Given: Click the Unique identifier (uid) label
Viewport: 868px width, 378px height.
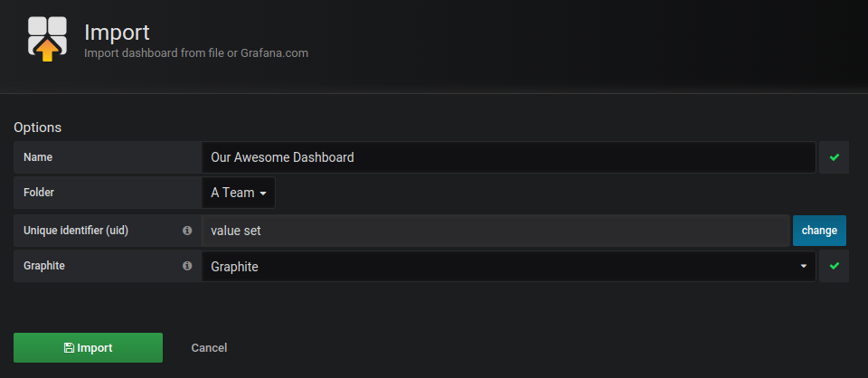Looking at the screenshot, I should coord(76,231).
